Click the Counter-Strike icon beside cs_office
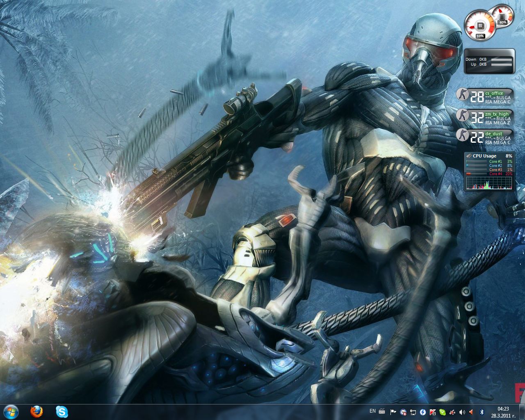This screenshot has height=420, width=525. coord(462,94)
